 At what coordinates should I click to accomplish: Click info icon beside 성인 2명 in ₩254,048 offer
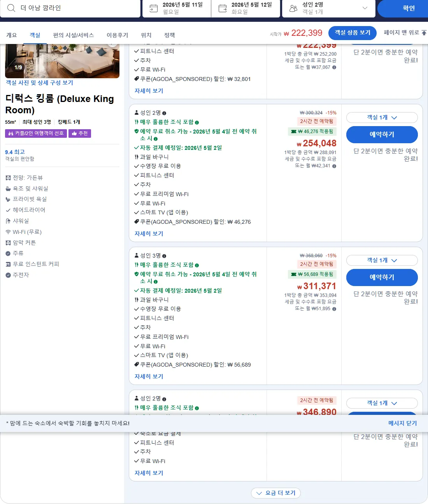pos(164,113)
